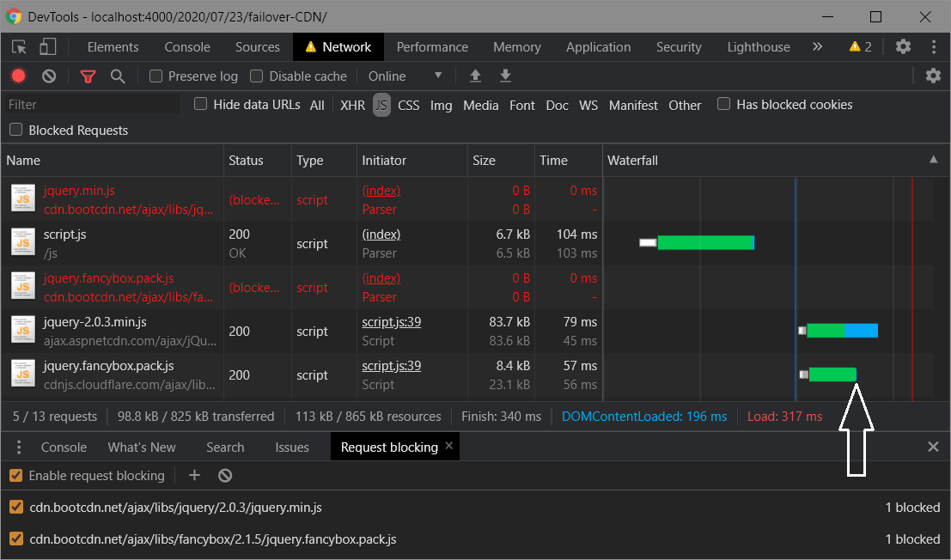The height and width of the screenshot is (560, 951).
Task: Sort by the Status column header
Action: [x=258, y=160]
